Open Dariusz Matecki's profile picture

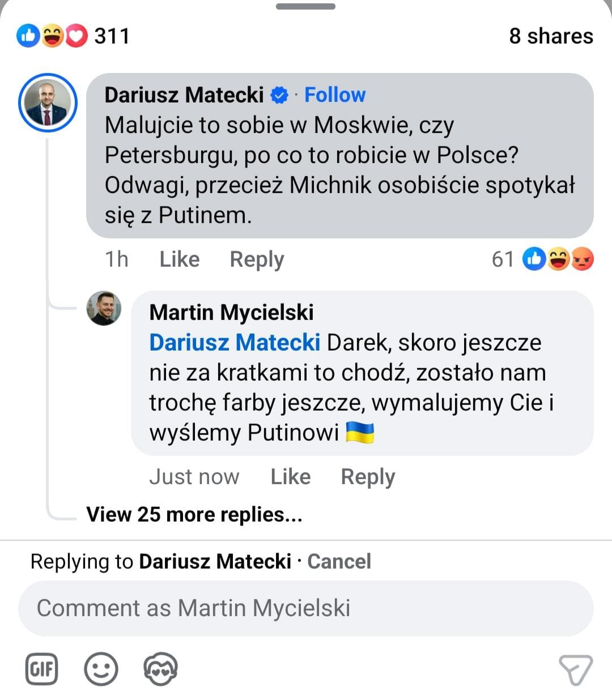point(48,103)
